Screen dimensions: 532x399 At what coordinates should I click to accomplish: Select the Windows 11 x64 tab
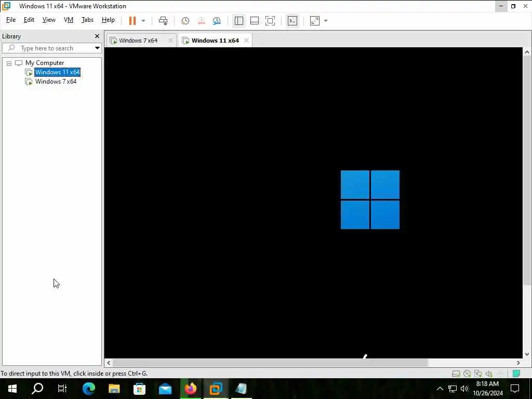pyautogui.click(x=215, y=41)
